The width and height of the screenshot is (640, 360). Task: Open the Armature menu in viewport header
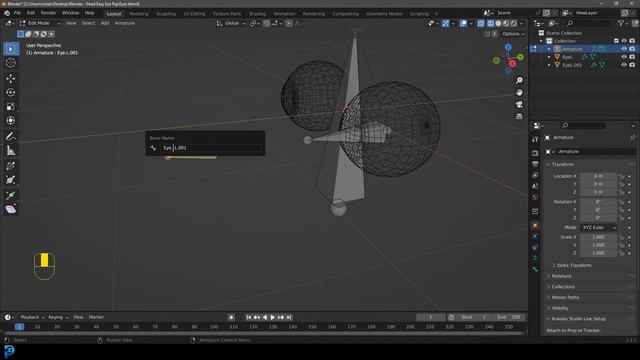(x=125, y=23)
